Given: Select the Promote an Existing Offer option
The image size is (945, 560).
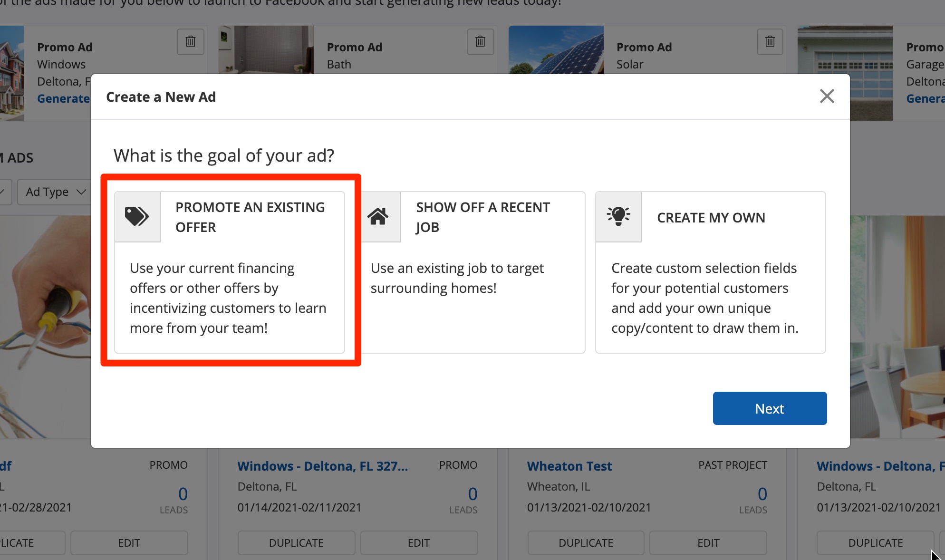Looking at the screenshot, I should pos(229,272).
